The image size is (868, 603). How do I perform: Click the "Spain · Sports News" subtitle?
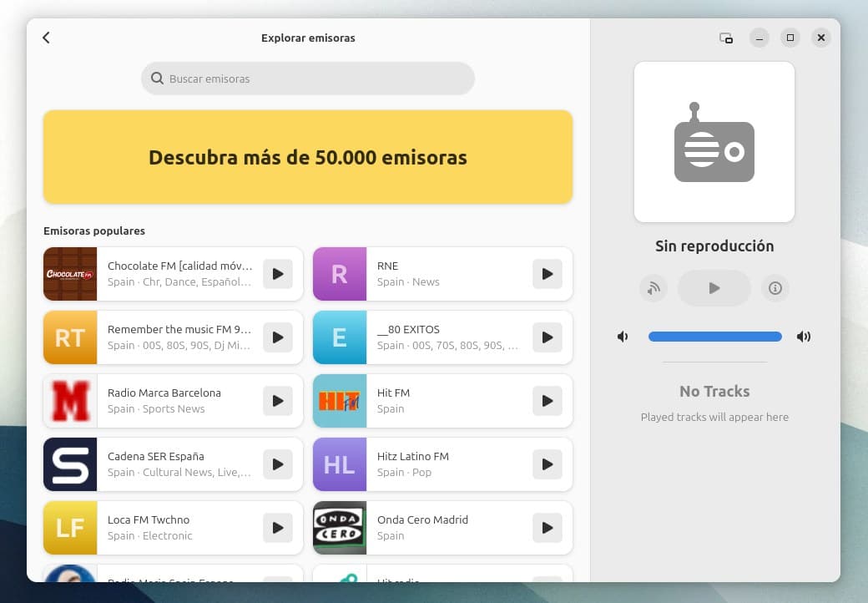(x=156, y=408)
